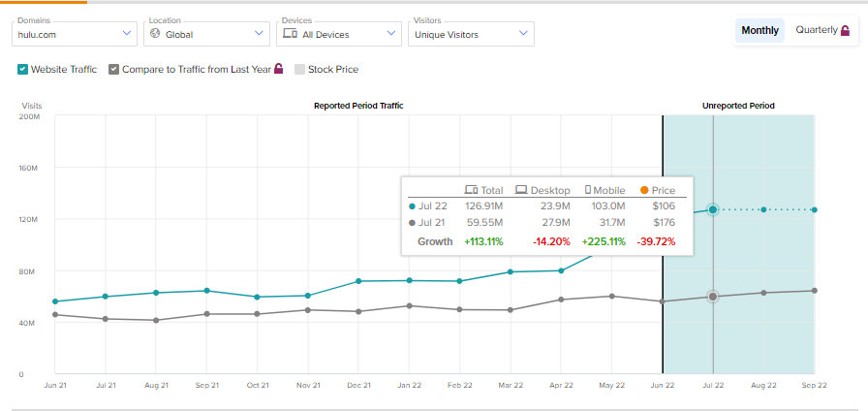Click the lock icon beside Quarterly
The width and height of the screenshot is (868, 411).
pos(846,30)
